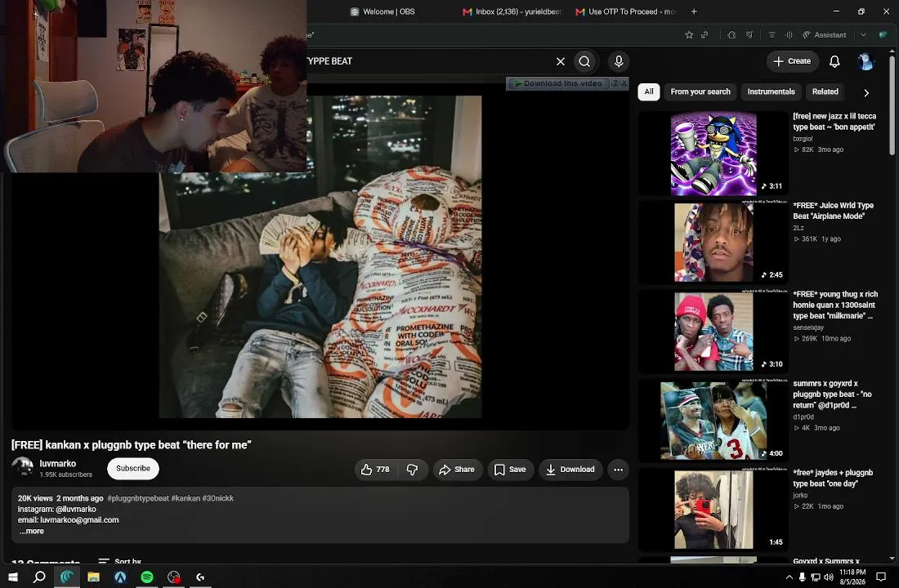Click the tab list lines icon

[x=772, y=35]
